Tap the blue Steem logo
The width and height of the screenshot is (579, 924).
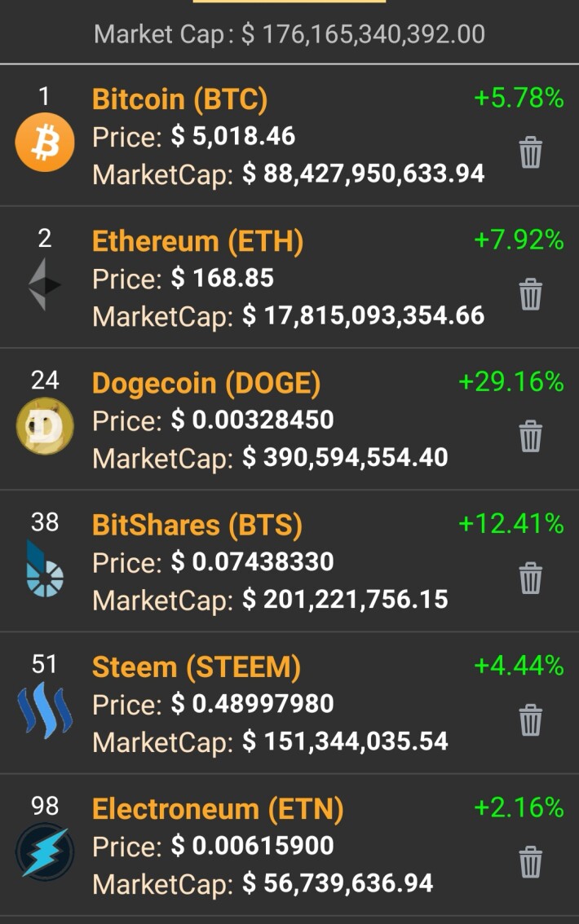click(45, 710)
